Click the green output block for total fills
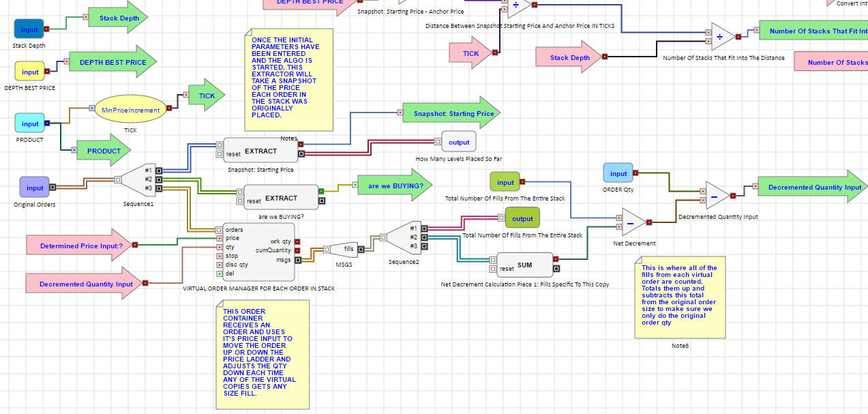Screen dimensions: 868x414 point(522,218)
